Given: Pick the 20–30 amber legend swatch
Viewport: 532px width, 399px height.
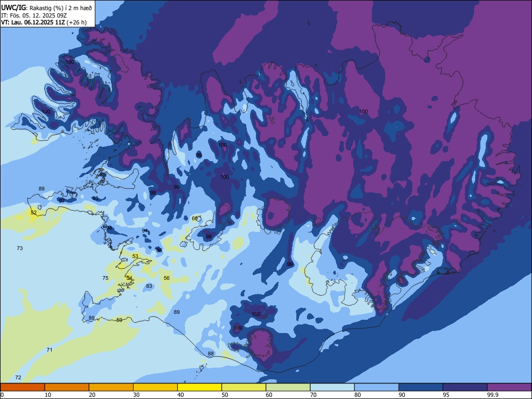Looking at the screenshot, I should pyautogui.click(x=111, y=387).
